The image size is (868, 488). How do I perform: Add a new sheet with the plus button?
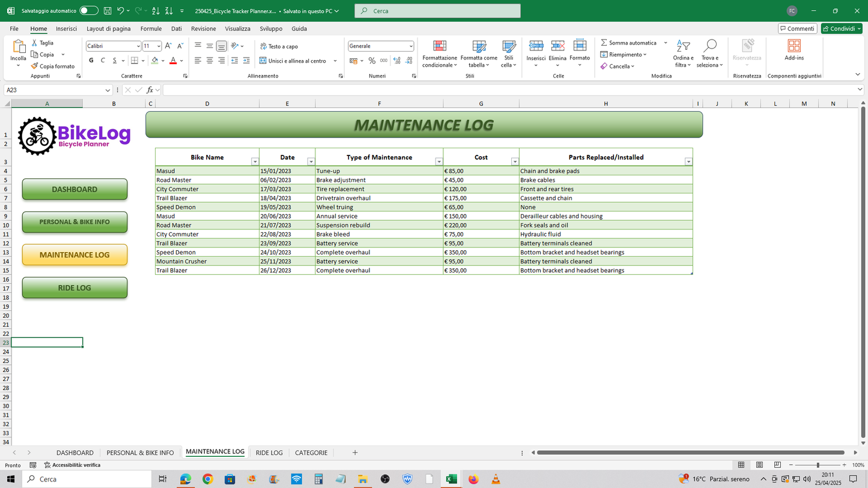(x=355, y=453)
